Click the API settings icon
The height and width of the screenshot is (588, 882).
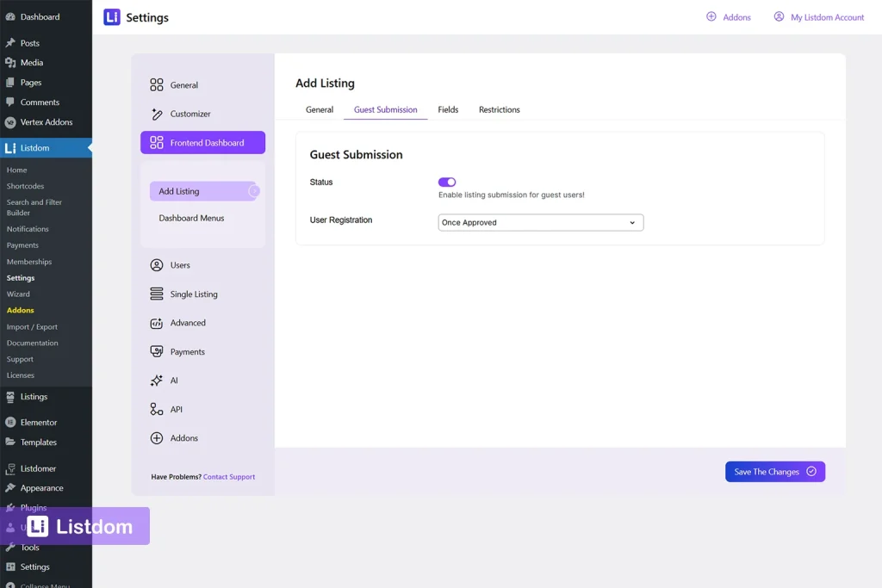point(158,409)
